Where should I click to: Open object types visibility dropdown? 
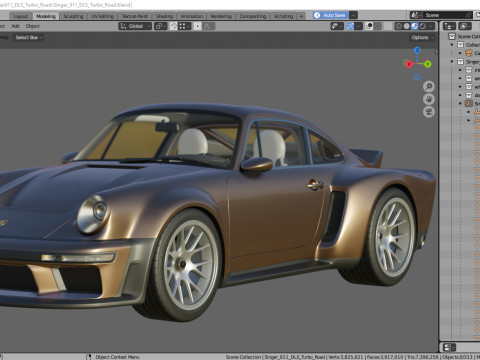[337, 26]
